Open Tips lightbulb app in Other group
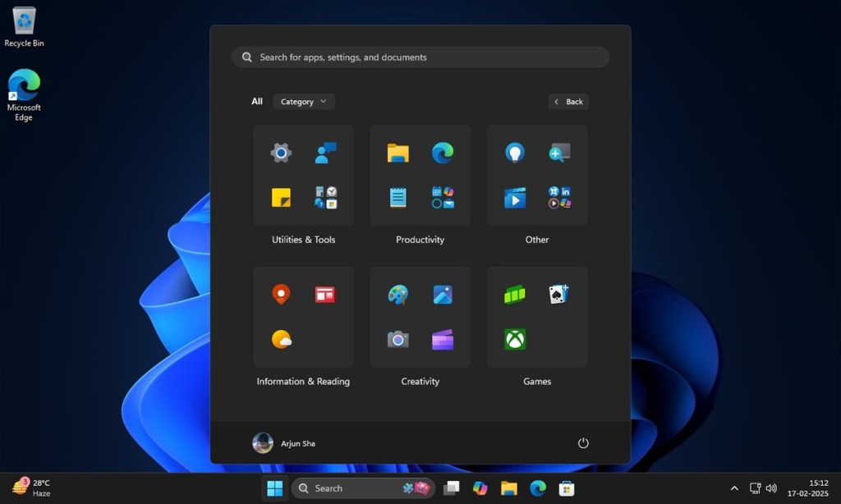The image size is (841, 504). click(x=515, y=153)
